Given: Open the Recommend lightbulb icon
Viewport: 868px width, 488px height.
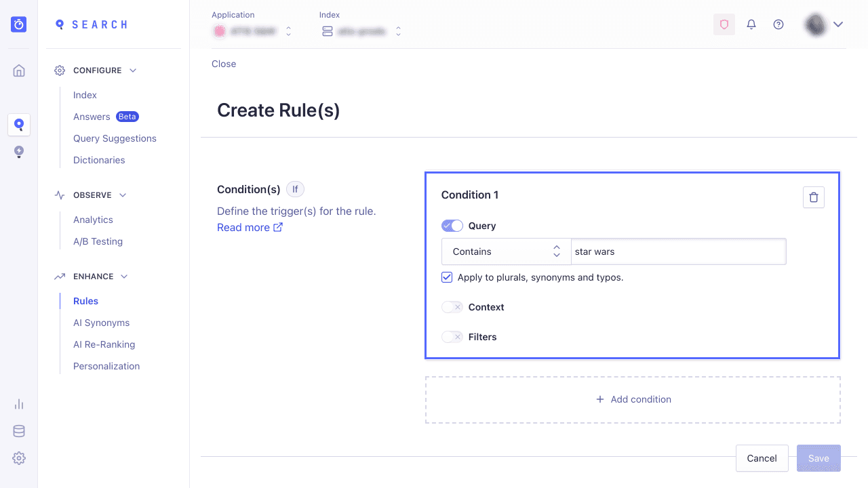Looking at the screenshot, I should (19, 152).
